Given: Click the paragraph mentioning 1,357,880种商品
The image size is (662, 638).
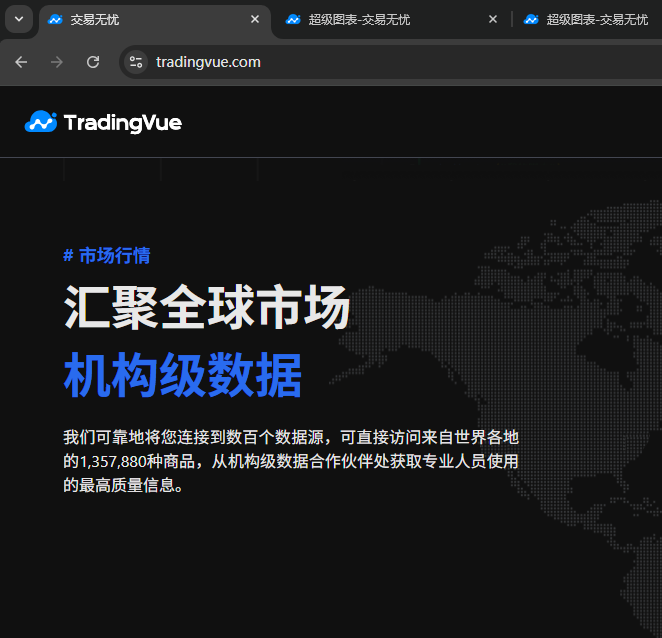Looking at the screenshot, I should coord(291,461).
